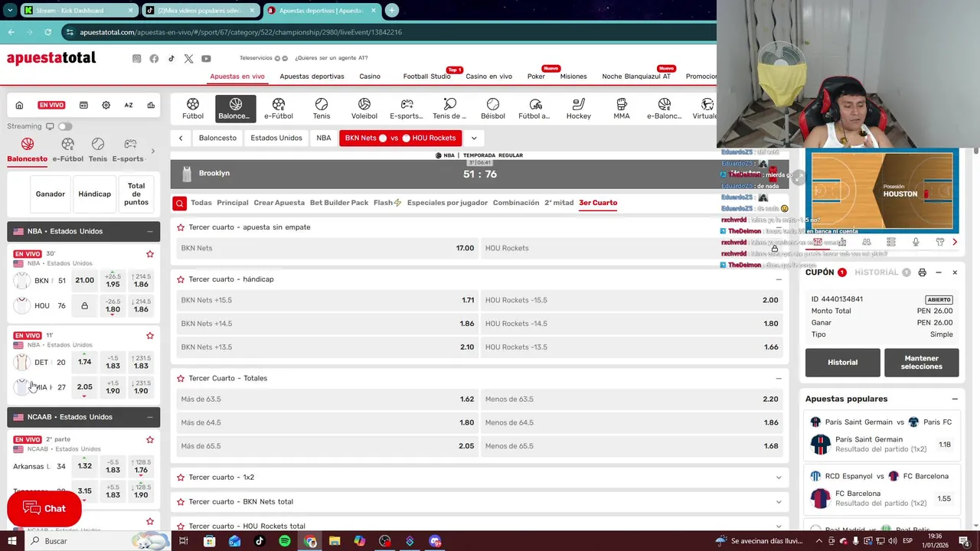Open the match selector dropdown next to HOU Rockets
980x551 pixels.
pos(474,138)
